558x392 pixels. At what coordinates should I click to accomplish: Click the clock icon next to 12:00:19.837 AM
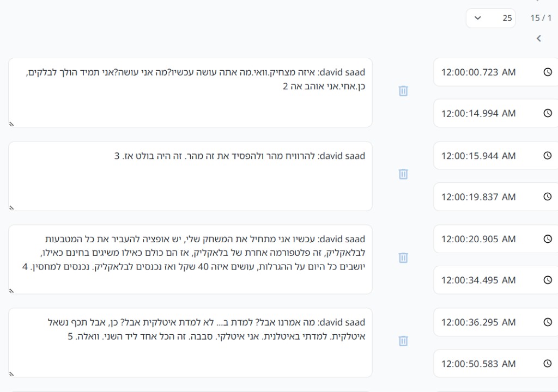pyautogui.click(x=548, y=197)
